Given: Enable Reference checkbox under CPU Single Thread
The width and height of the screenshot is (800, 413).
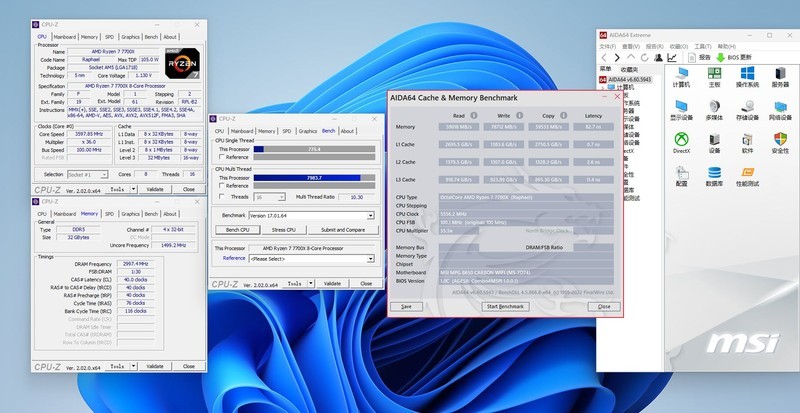Looking at the screenshot, I should point(222,157).
